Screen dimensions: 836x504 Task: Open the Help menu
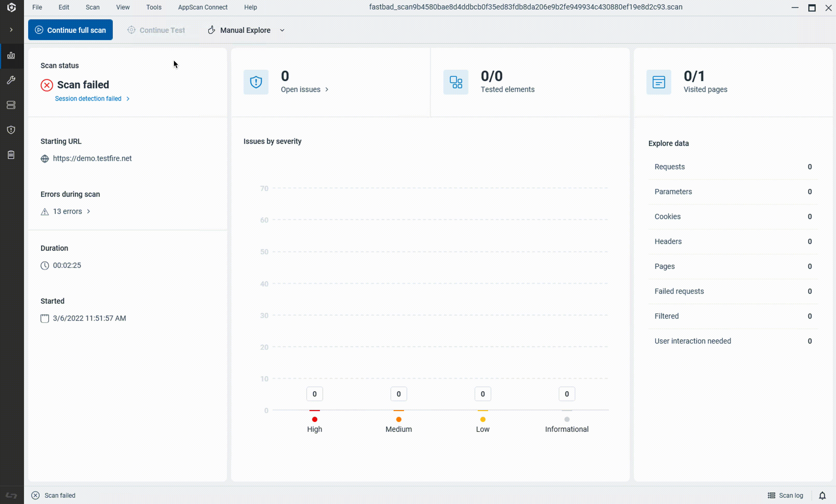[x=250, y=7]
